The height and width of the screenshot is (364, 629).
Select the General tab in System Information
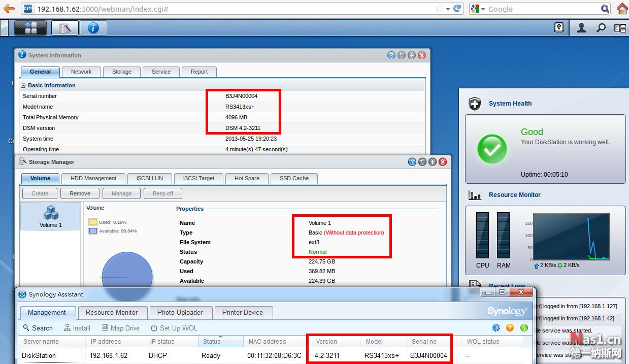coord(41,72)
